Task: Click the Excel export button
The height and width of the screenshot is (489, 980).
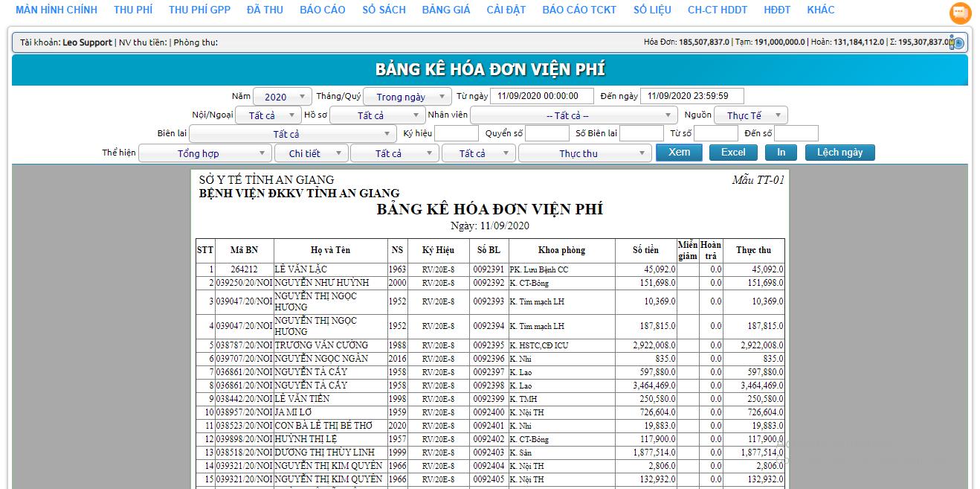Action: (733, 153)
